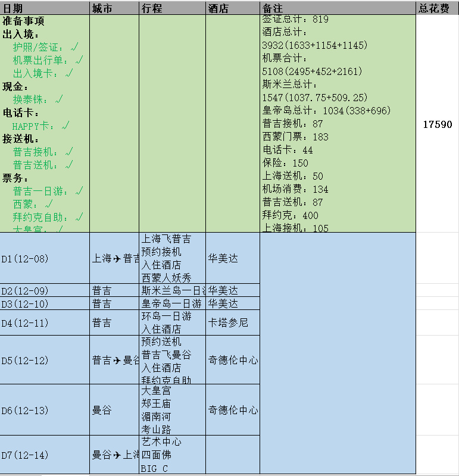Screen dimensions: 459x476
Task: Click the 机场消费: 134 line
Action: 295,189
